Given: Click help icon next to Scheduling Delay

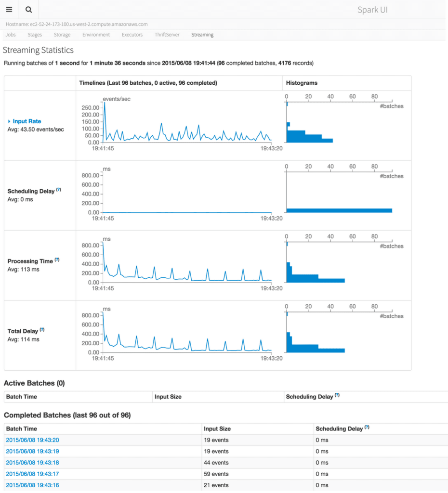Looking at the screenshot, I should point(59,190).
